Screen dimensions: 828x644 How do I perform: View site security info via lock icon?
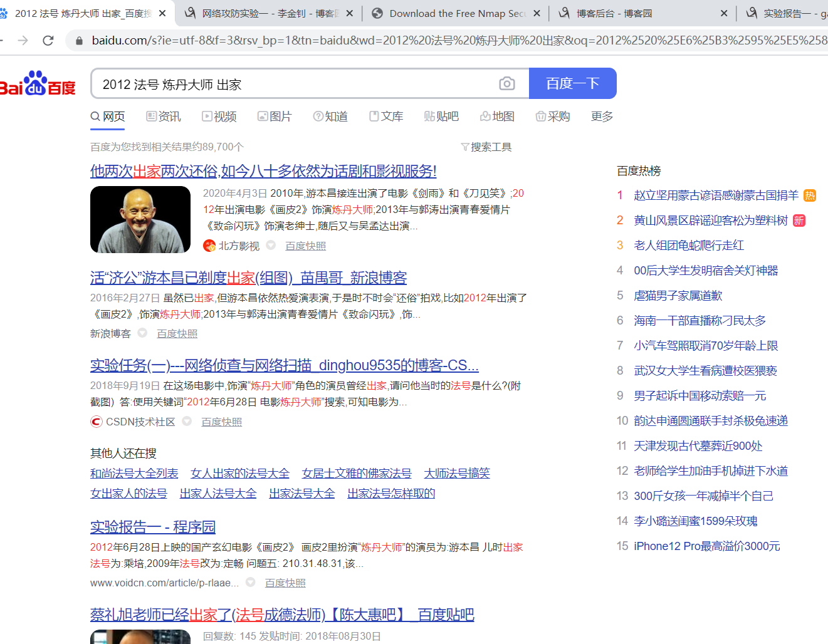click(x=79, y=41)
